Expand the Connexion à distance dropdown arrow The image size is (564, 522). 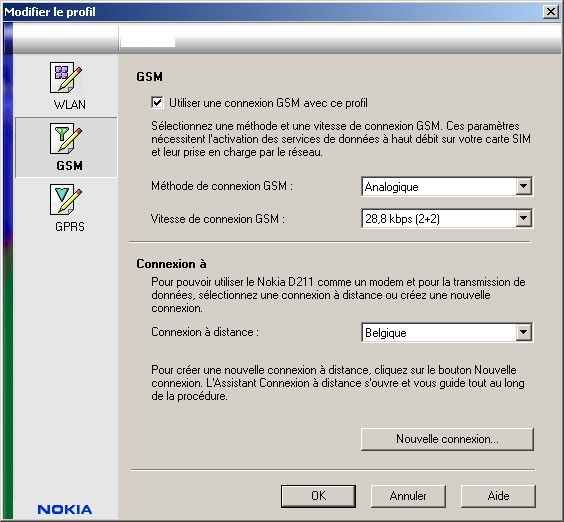523,332
